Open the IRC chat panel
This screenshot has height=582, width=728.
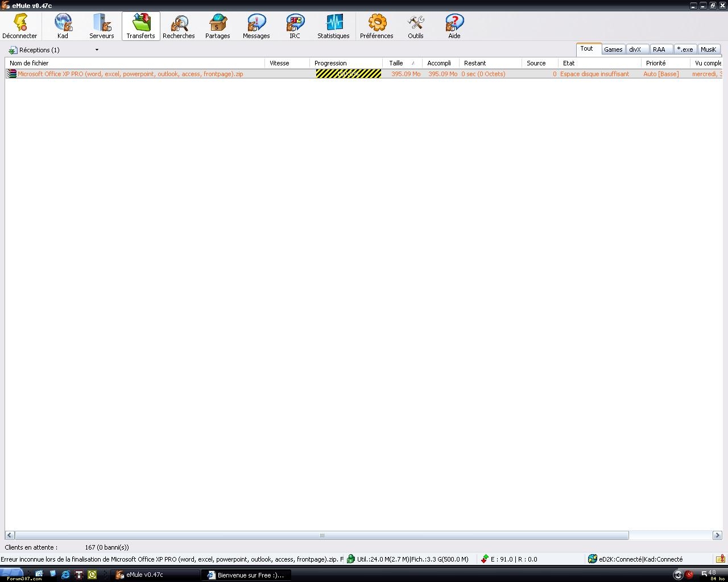click(x=295, y=26)
